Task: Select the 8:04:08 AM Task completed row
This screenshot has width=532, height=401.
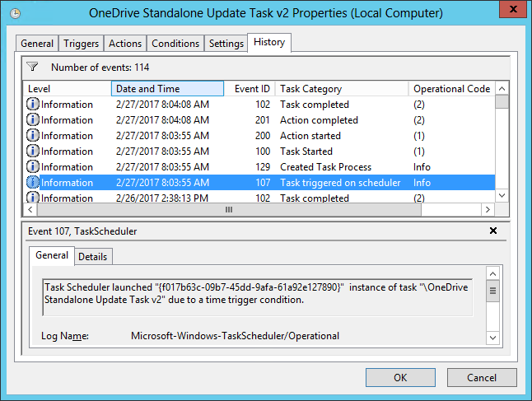Action: tap(259, 104)
